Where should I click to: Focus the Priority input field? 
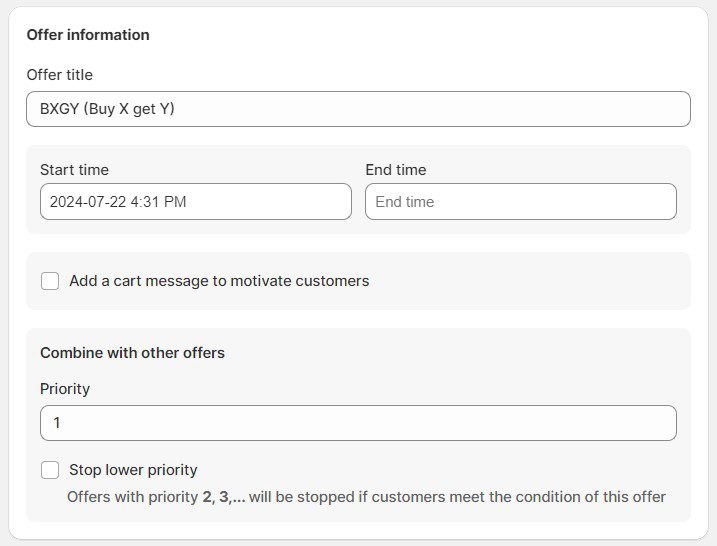pyautogui.click(x=358, y=423)
